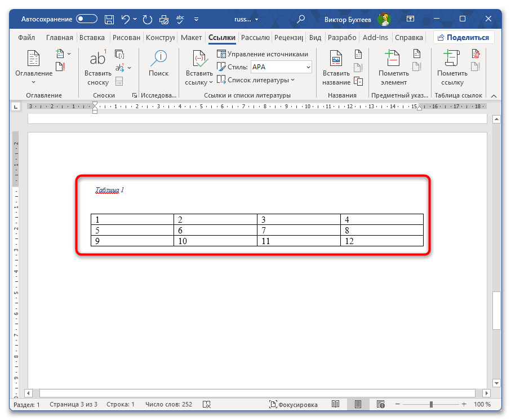511x420 pixels.
Task: Click the Next Footnote icon
Action: 119,68
